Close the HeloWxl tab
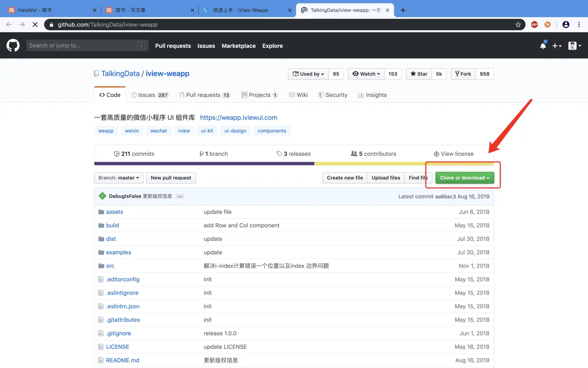 94,10
